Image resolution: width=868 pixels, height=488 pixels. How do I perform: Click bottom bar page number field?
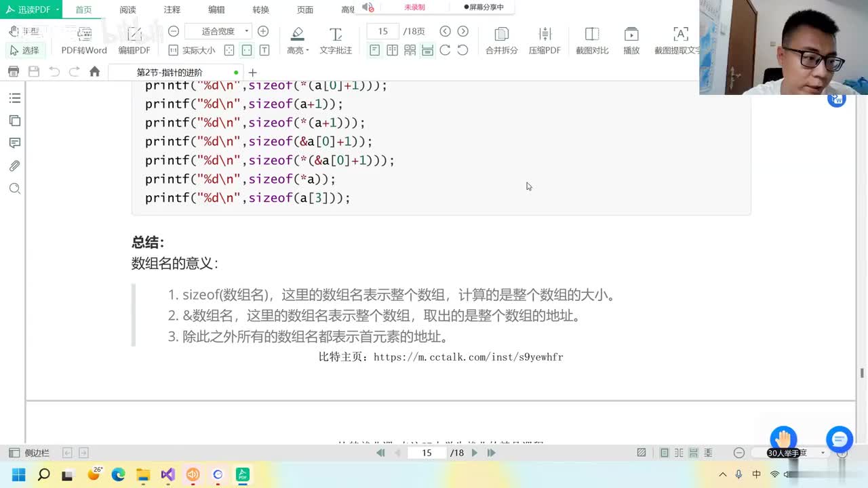click(427, 453)
